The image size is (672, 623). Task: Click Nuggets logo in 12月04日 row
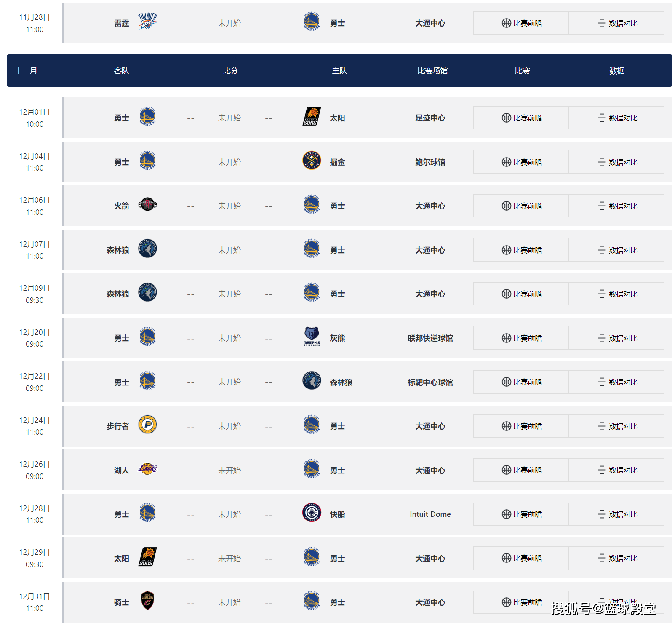click(x=312, y=160)
